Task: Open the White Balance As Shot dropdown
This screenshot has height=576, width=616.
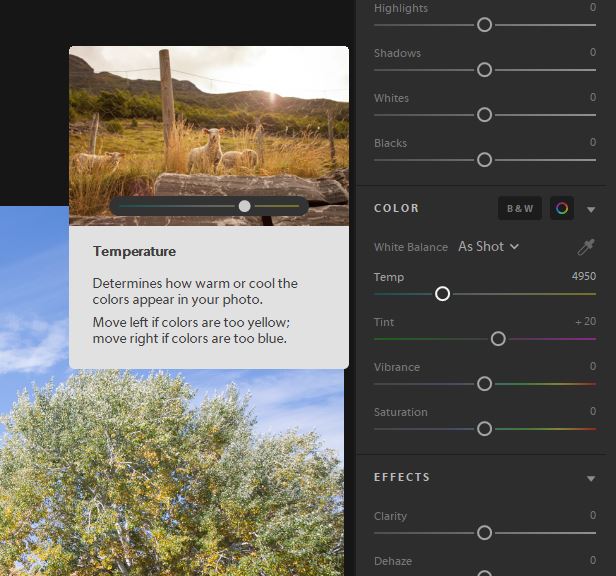Action: click(488, 247)
